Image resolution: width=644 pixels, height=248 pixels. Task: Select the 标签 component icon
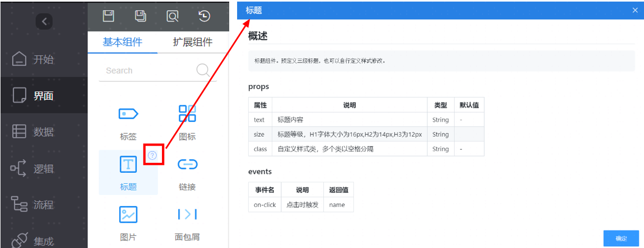click(128, 113)
